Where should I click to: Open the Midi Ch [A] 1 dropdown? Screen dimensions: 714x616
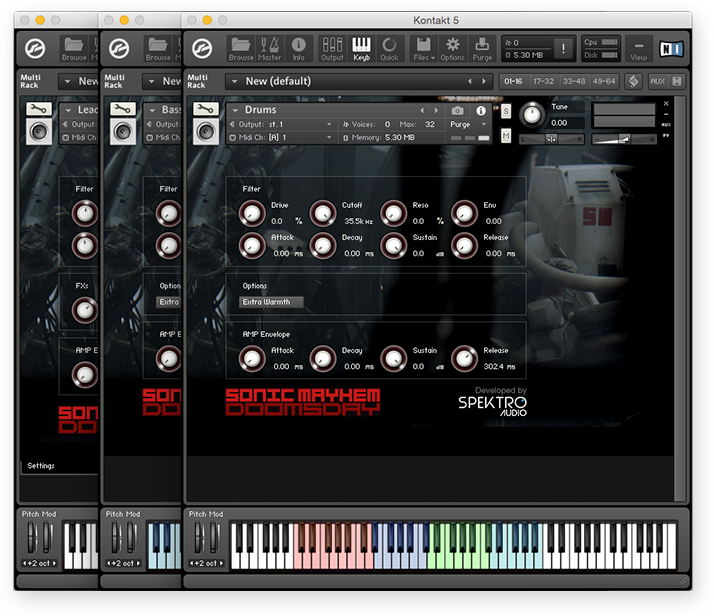click(282, 137)
